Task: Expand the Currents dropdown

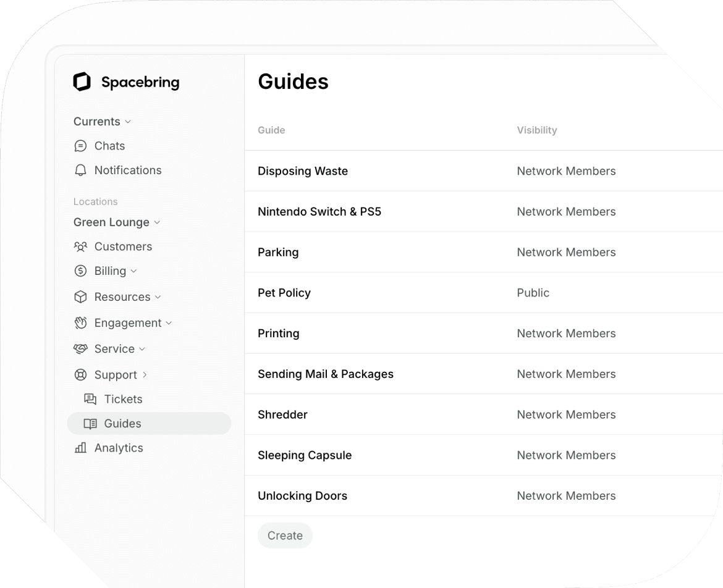Action: tap(128, 122)
